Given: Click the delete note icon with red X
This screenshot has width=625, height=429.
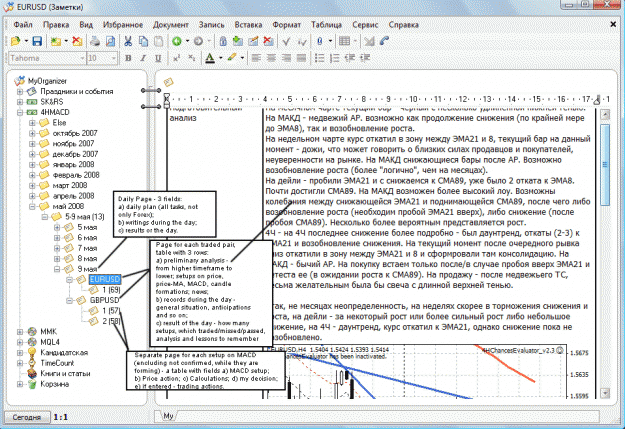Looking at the screenshot, I should coord(77,41).
